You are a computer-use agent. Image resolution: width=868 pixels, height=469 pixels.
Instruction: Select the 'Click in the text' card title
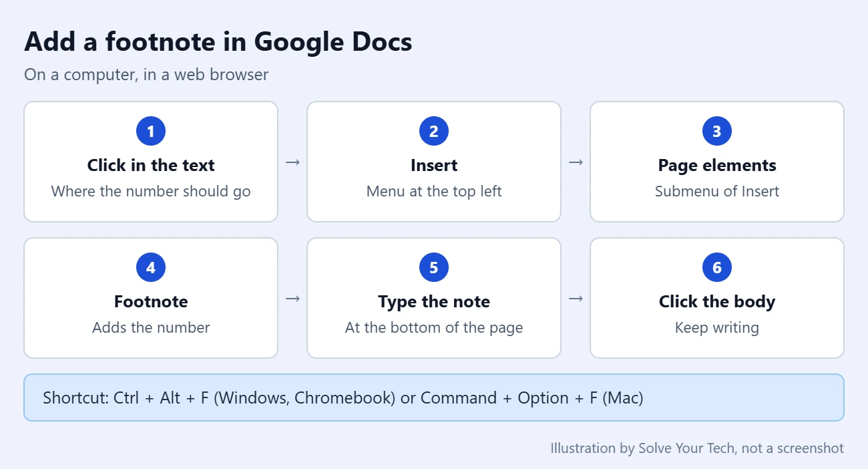pyautogui.click(x=151, y=166)
